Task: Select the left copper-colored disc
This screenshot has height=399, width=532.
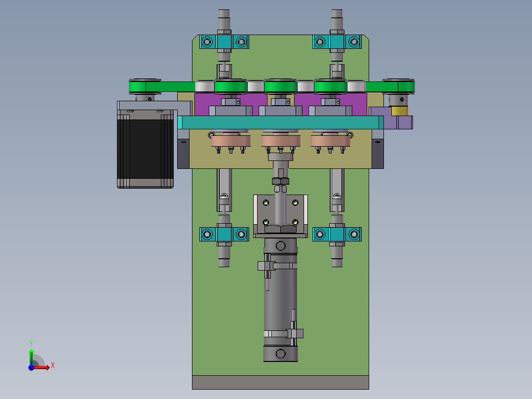Action: tap(231, 141)
